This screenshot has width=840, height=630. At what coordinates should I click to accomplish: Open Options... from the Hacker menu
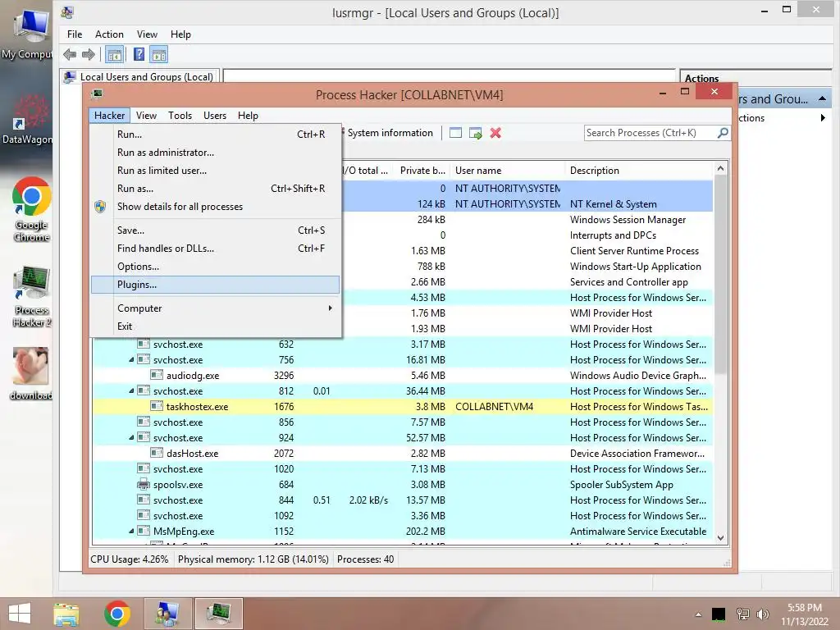click(216, 267)
